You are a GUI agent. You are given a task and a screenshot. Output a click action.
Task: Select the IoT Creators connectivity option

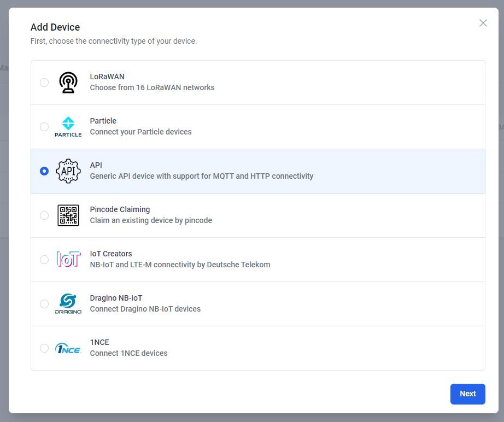pyautogui.click(x=44, y=259)
